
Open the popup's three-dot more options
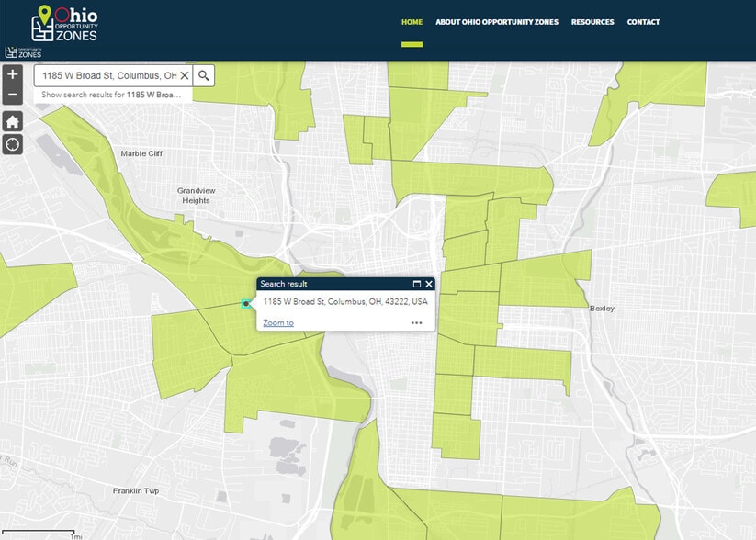(x=416, y=323)
